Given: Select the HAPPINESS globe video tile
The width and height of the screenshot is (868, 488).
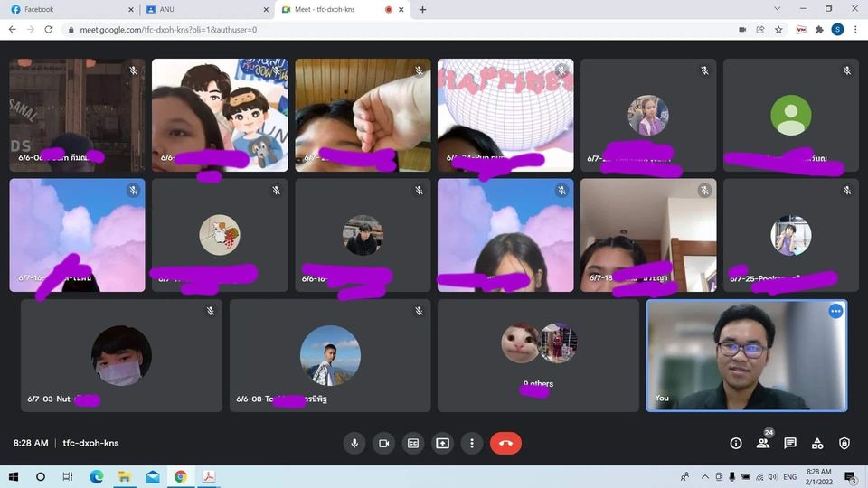Looking at the screenshot, I should (505, 115).
